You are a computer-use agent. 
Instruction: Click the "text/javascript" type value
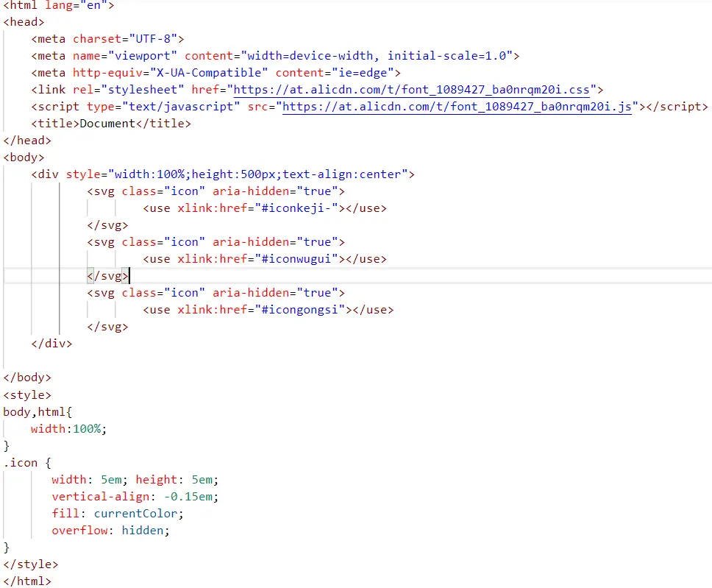[181, 106]
